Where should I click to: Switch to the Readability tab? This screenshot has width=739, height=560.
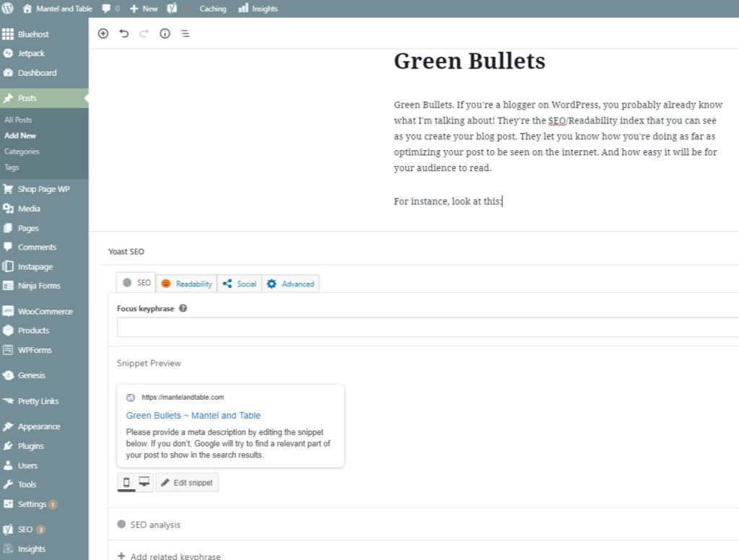(x=187, y=284)
